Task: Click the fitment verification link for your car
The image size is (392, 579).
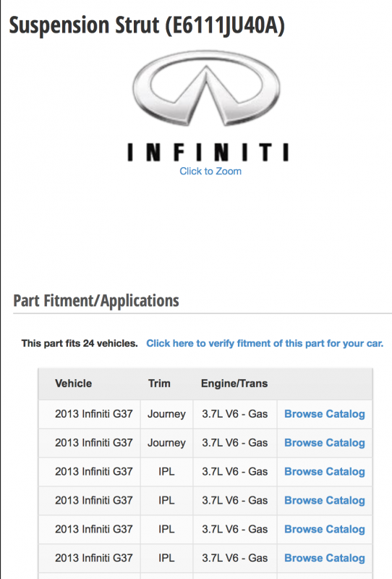Action: (x=265, y=343)
